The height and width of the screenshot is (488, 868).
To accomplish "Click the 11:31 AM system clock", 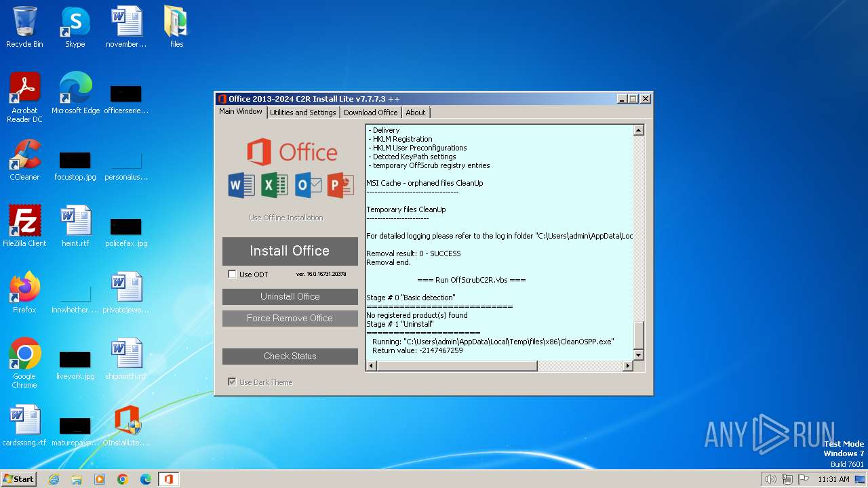I will point(833,479).
